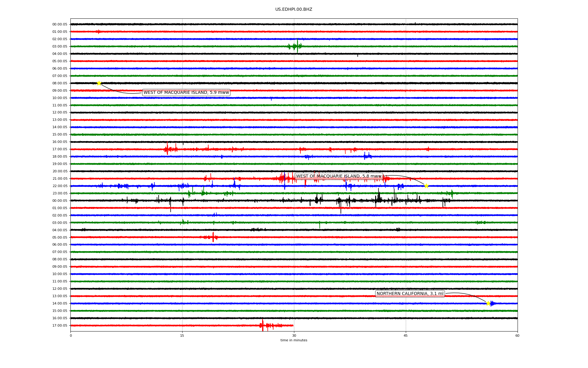This screenshot has width=588, height=368.
Task: Click the 14:00:05 time label near the bottom
Action: click(60, 304)
